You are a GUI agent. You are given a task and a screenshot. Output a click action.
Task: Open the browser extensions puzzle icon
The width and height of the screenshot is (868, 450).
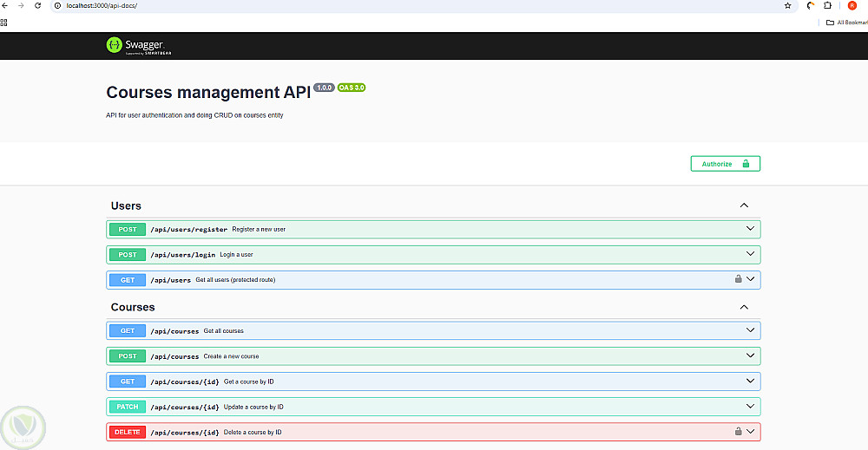pyautogui.click(x=827, y=5)
